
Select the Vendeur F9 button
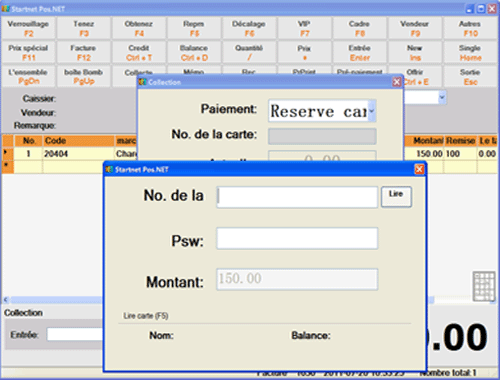click(415, 28)
